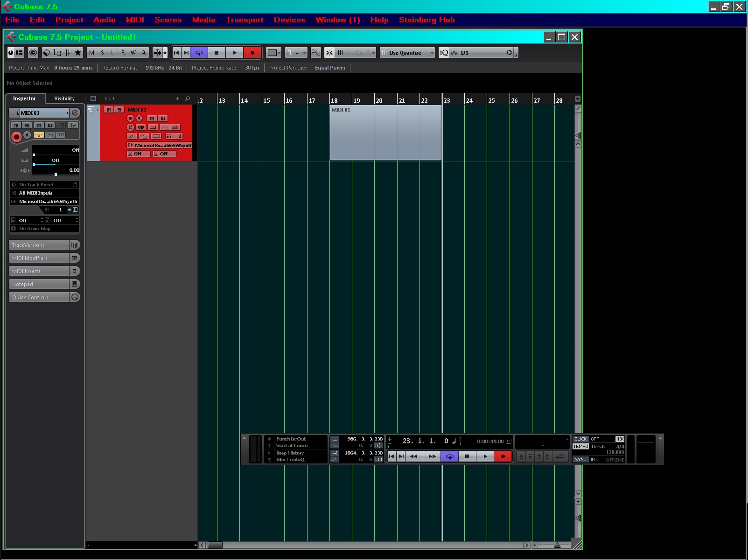
Task: Enable Monitor on the MIDI 01 track
Action: pyautogui.click(x=139, y=118)
